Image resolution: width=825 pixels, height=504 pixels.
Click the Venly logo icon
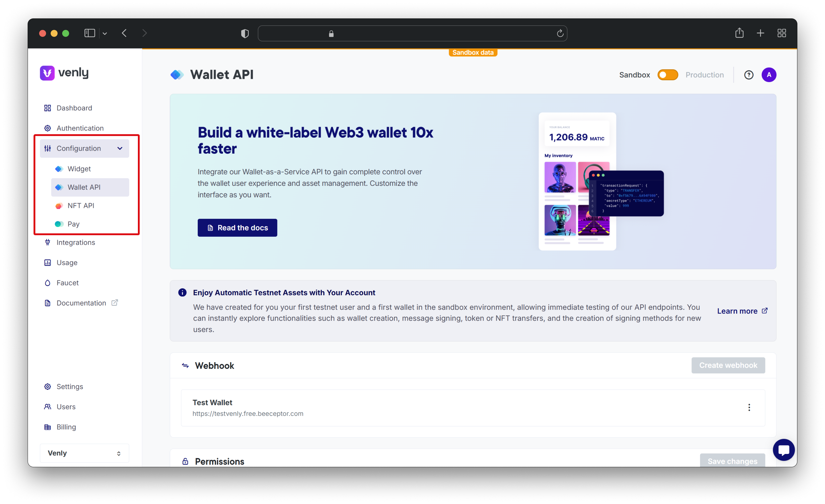click(47, 73)
